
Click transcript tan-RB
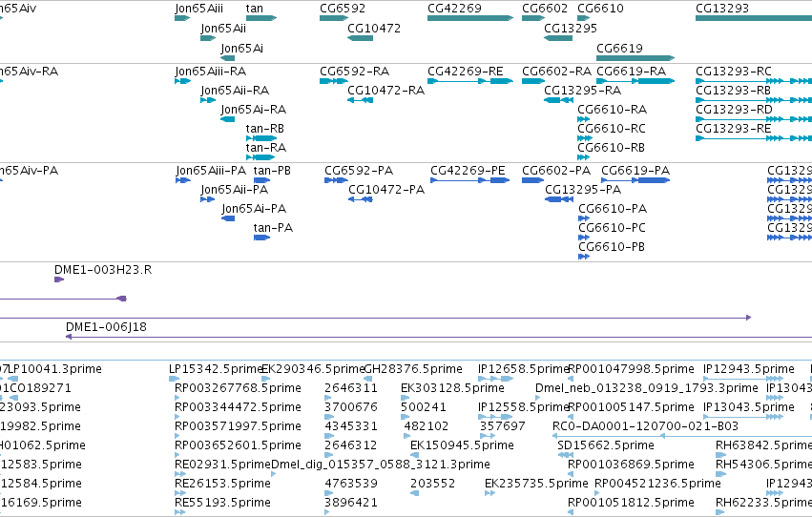click(x=265, y=129)
